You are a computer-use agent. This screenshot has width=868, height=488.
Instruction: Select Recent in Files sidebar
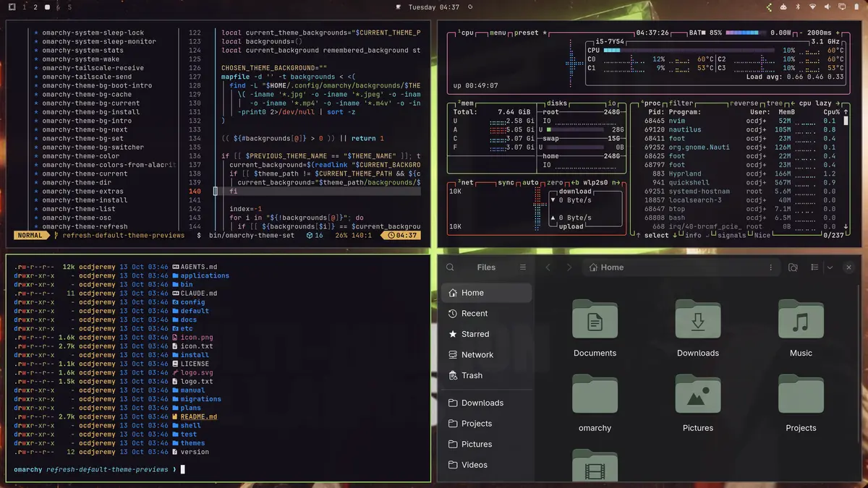click(x=486, y=314)
